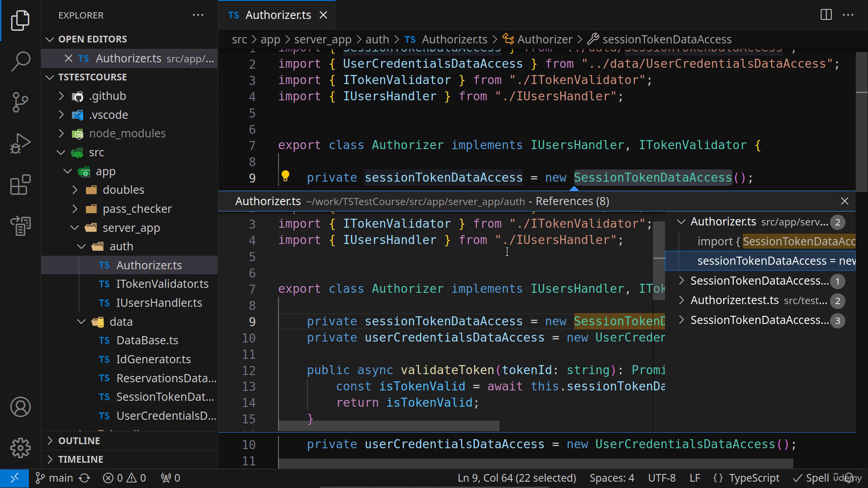
Task: Click auth segment in breadcrumbs
Action: pyautogui.click(x=377, y=39)
